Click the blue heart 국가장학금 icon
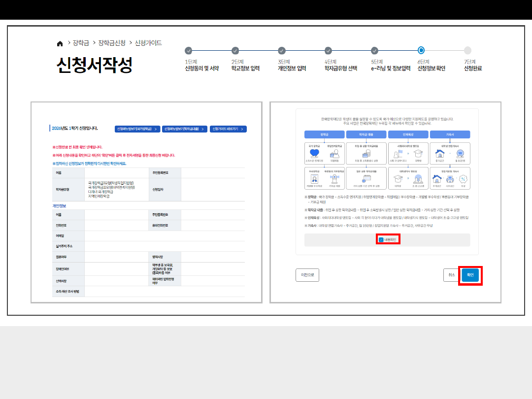532x399 pixels. coord(315,154)
